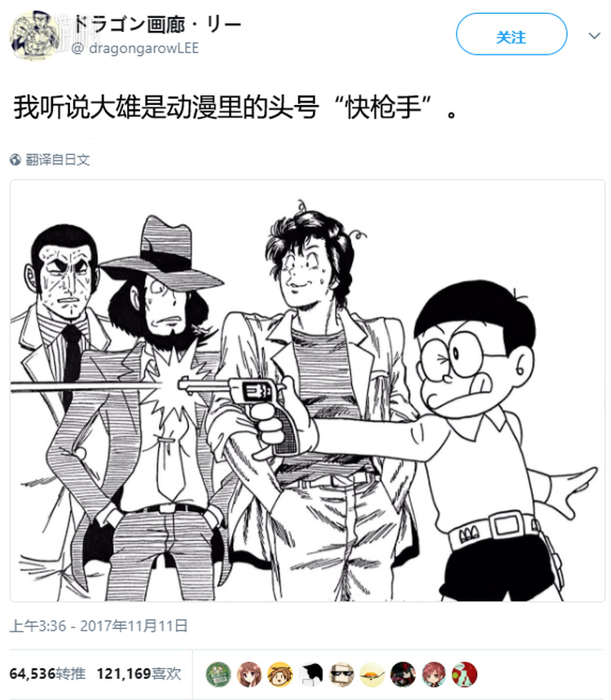Click the display name ドラゴン画廊・リー

156,24
